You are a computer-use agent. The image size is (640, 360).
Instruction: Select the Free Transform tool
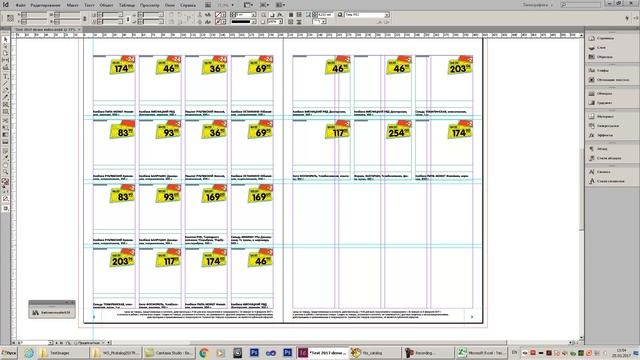pos(5,128)
